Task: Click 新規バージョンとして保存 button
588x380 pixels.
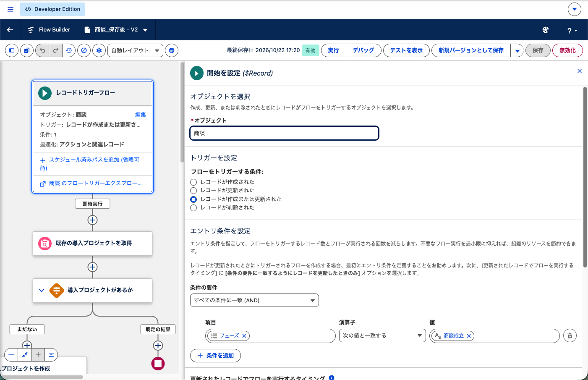Action: pyautogui.click(x=471, y=50)
